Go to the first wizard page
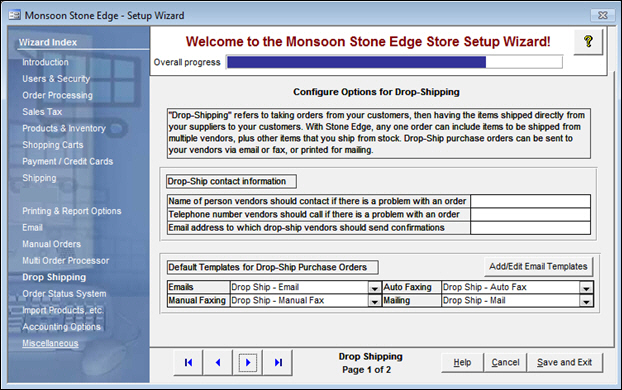The width and height of the screenshot is (622, 390). click(188, 362)
